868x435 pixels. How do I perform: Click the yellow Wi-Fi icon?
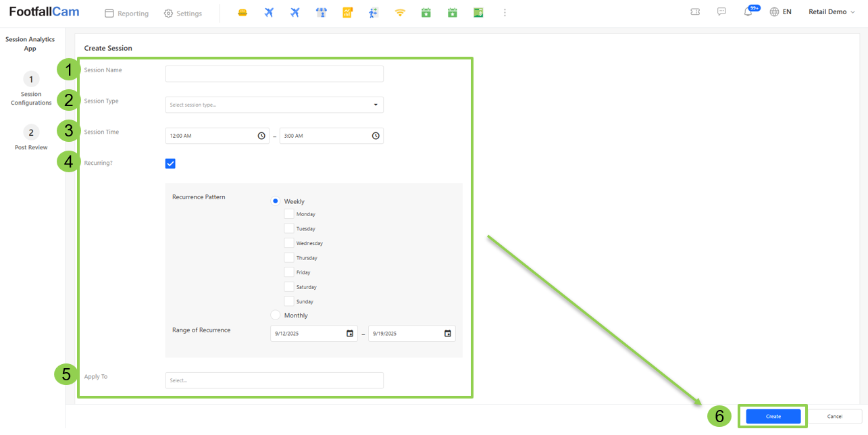tap(400, 13)
